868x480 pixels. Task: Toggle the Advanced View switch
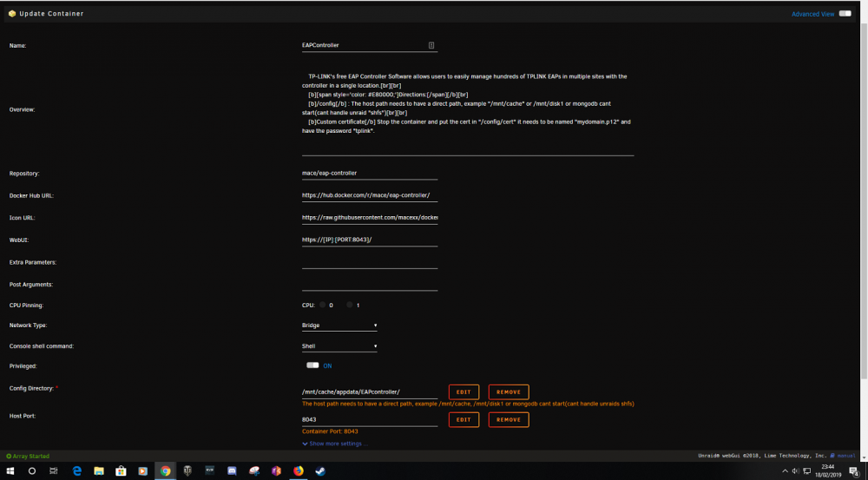pyautogui.click(x=845, y=14)
